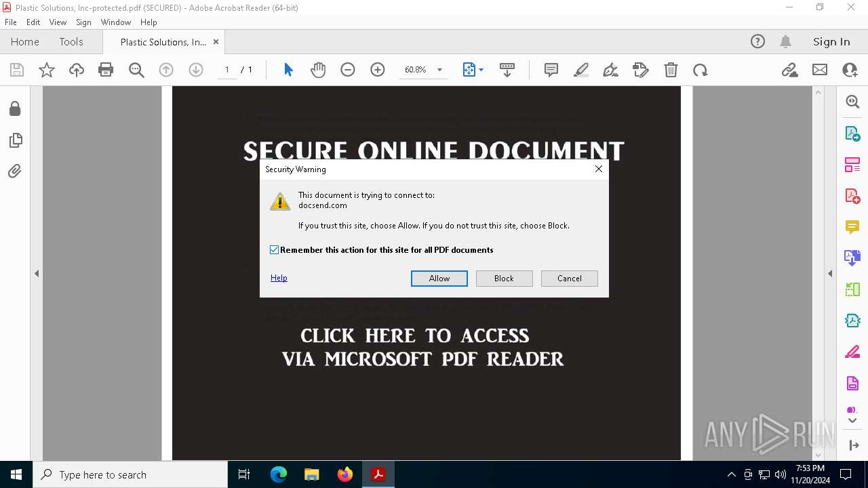The height and width of the screenshot is (488, 868).
Task: Open the Sign menu
Action: tap(83, 22)
